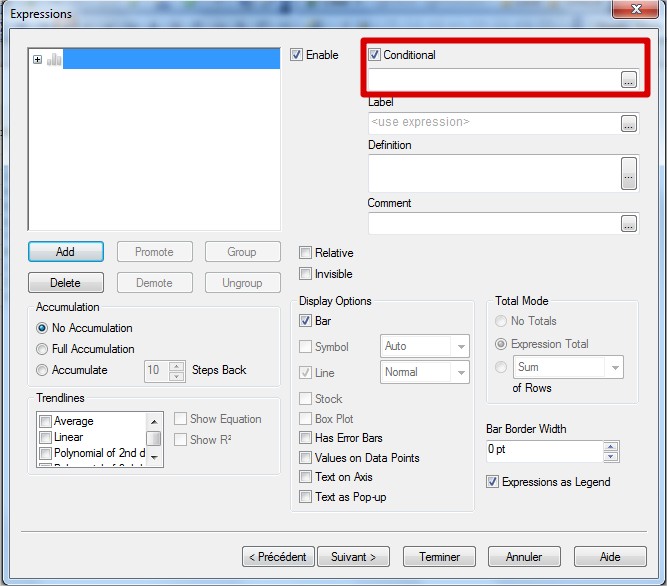The image size is (667, 586).
Task: Decrease Bar Border Width value
Action: (x=611, y=456)
